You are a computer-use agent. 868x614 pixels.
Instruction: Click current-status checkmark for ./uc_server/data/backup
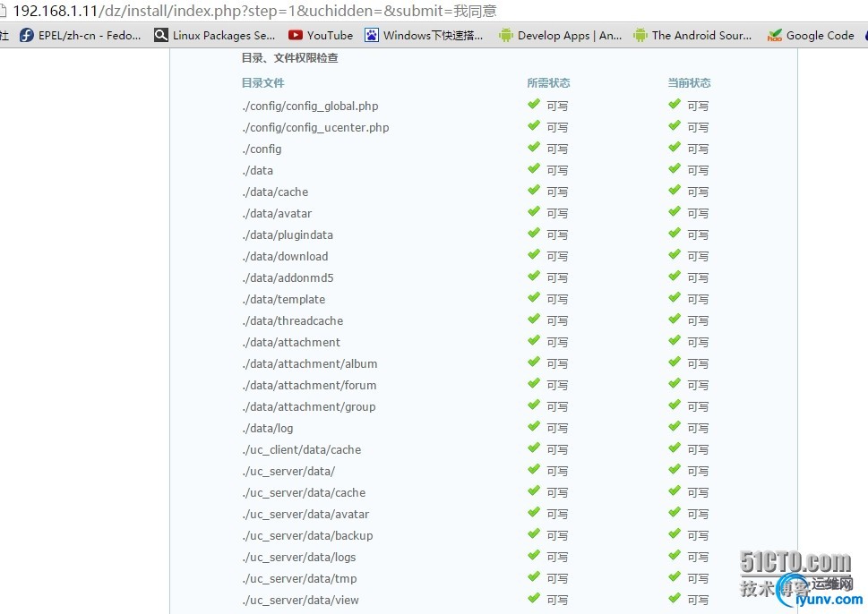[675, 533]
